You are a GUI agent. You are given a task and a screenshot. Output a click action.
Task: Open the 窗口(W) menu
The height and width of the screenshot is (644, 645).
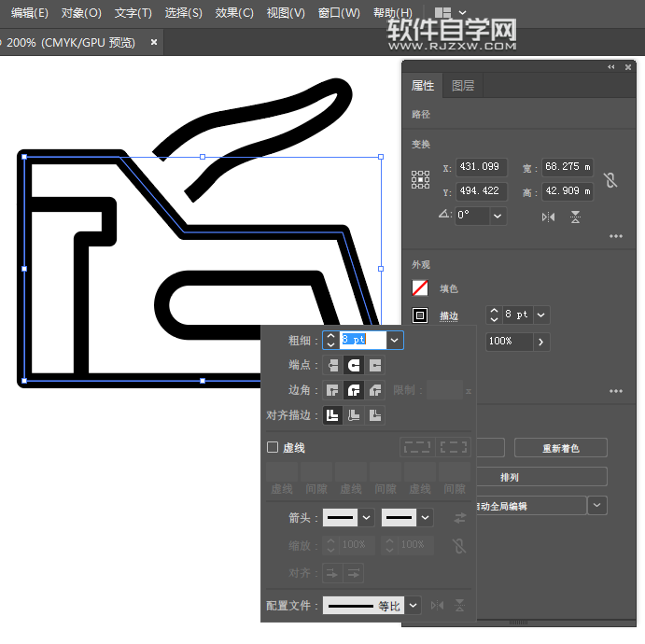coord(339,13)
